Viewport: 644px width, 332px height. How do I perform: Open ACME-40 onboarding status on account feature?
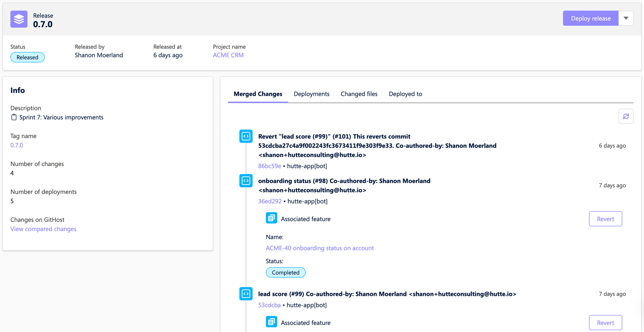pos(319,248)
